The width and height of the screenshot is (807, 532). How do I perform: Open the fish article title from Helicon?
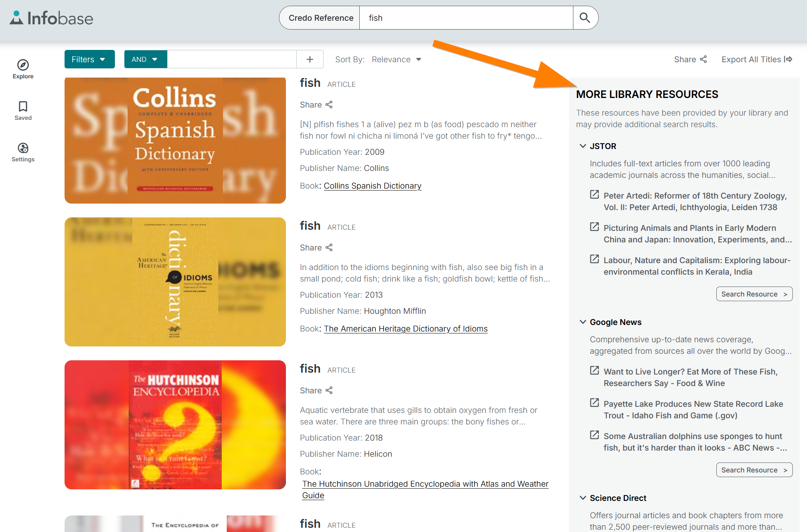tap(310, 369)
